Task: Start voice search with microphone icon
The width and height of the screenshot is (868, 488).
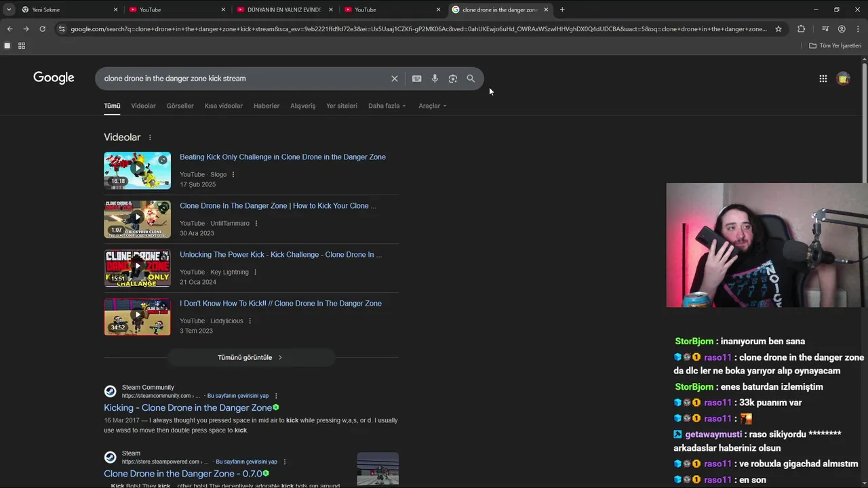Action: point(435,79)
